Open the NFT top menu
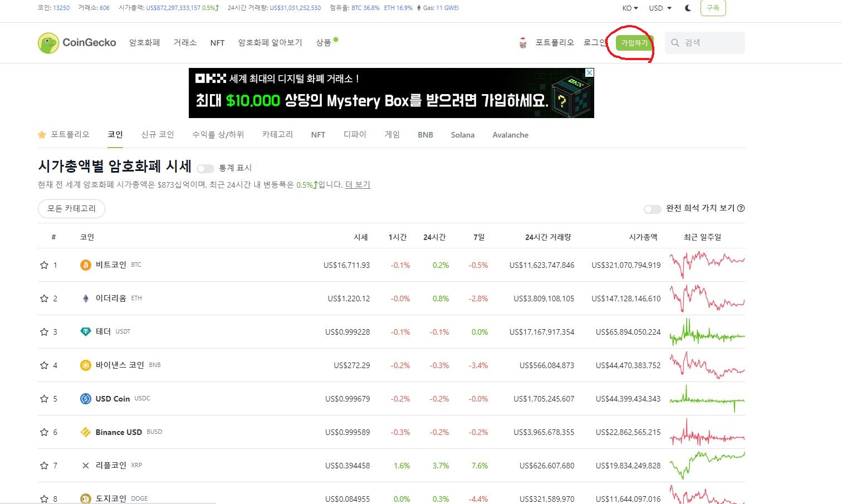The width and height of the screenshot is (842, 504). (217, 43)
